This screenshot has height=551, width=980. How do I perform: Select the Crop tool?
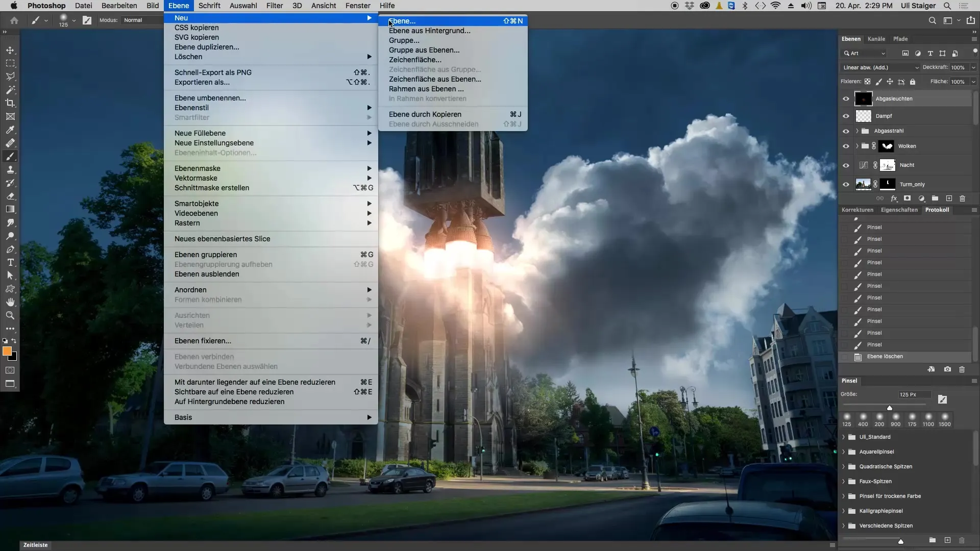[x=10, y=103]
